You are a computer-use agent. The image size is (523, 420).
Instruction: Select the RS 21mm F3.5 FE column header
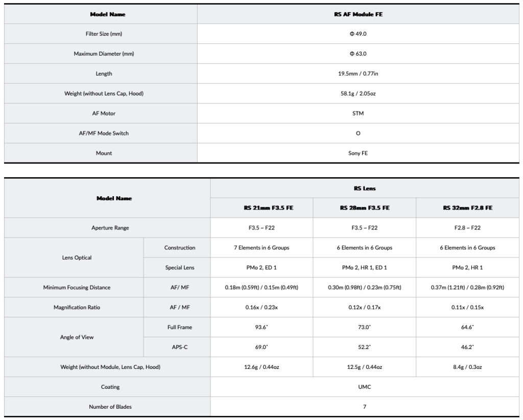pos(261,208)
